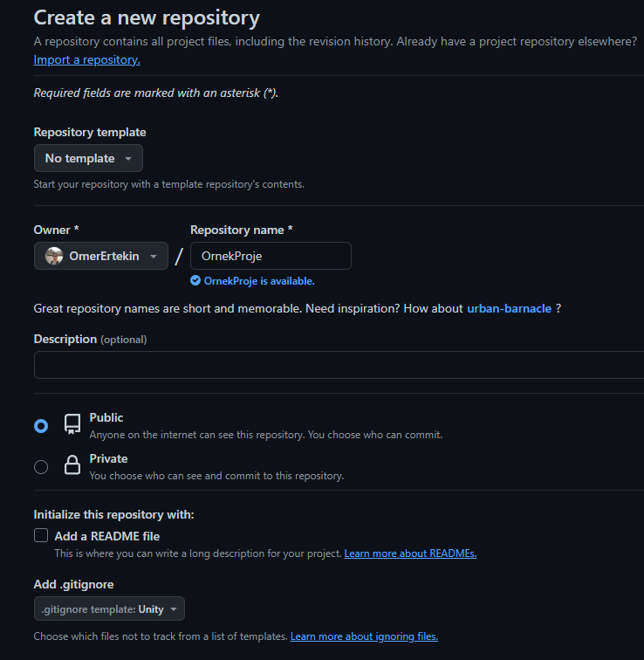Open the .gitignore template Unity dropdown
This screenshot has width=644, height=660.
coord(109,608)
